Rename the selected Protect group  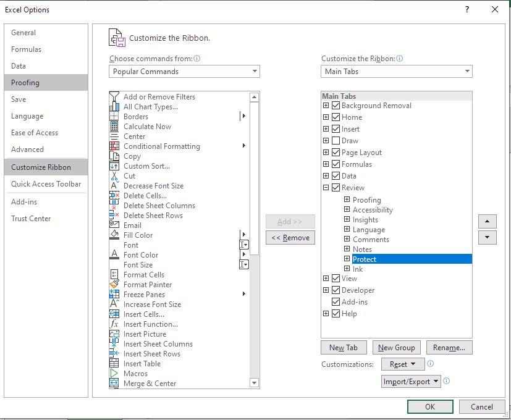[x=449, y=347]
